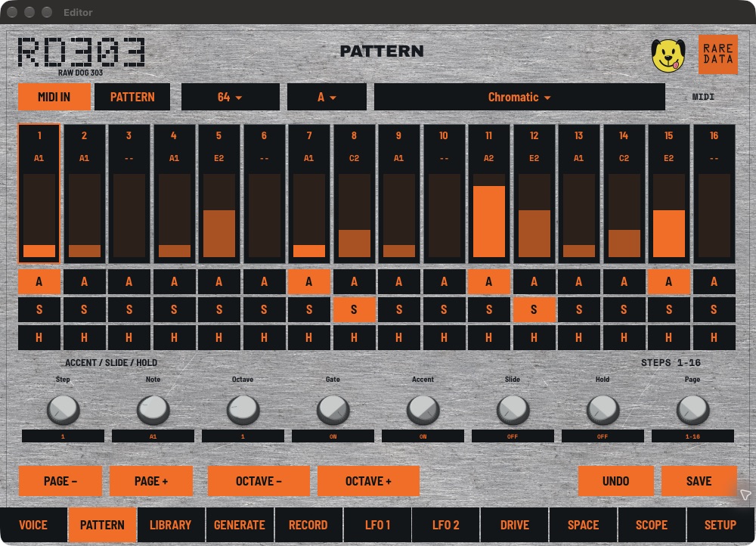Click the Slide value field showing OFF
Viewport: 756px width, 546px height.
click(x=513, y=436)
